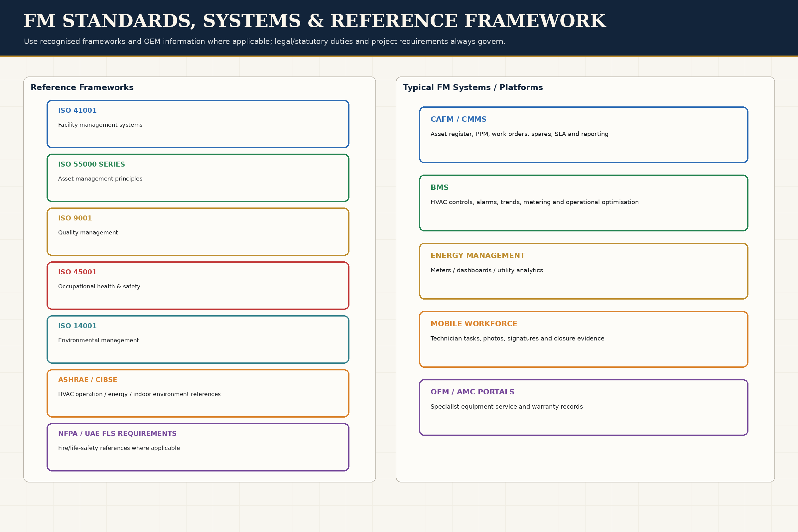798x532 pixels.
Task: Click 'Occupational health & safety' description
Action: tap(99, 286)
